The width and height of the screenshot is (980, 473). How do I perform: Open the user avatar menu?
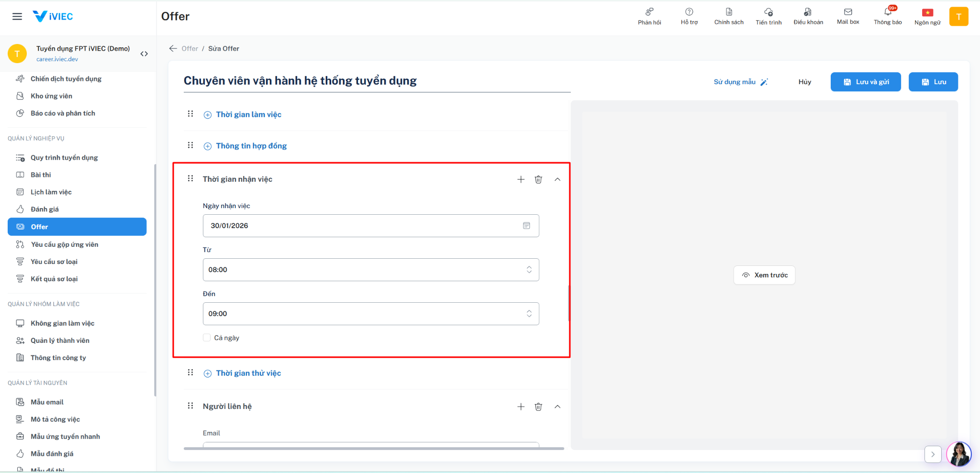[x=958, y=16]
